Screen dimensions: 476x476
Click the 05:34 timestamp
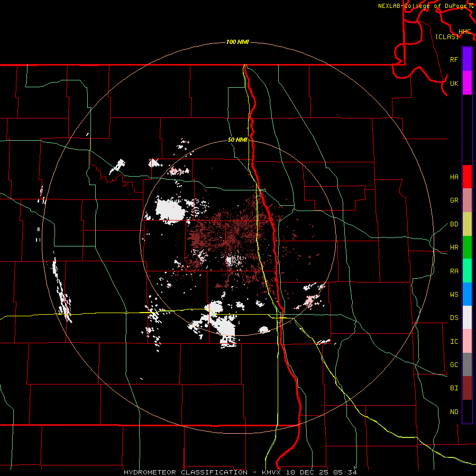(345, 472)
